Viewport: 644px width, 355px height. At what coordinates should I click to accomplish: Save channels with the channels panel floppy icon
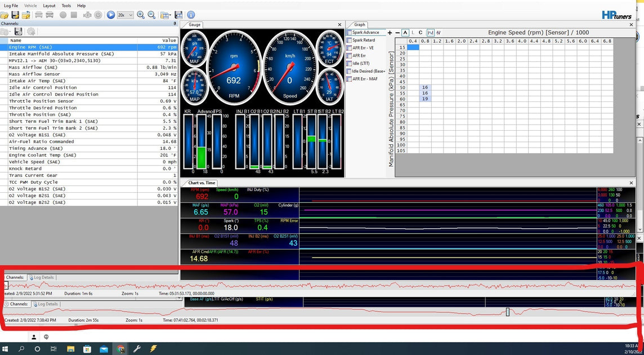(18, 32)
